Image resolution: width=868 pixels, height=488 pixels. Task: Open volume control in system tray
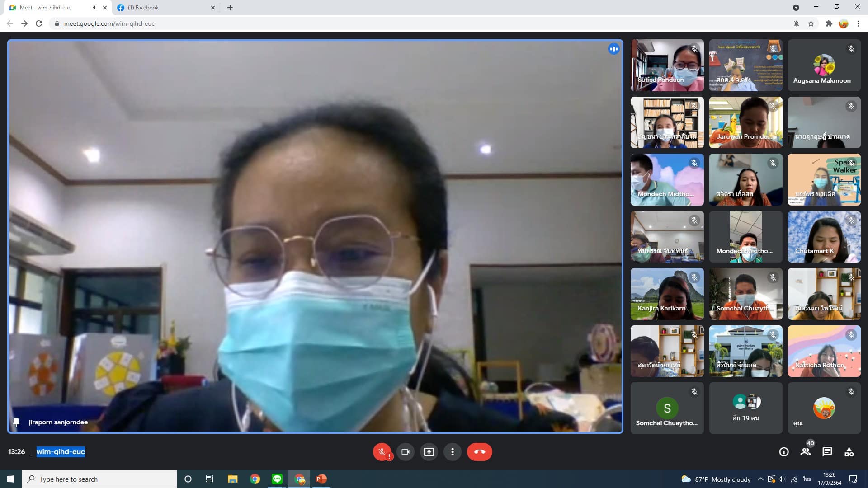click(782, 479)
